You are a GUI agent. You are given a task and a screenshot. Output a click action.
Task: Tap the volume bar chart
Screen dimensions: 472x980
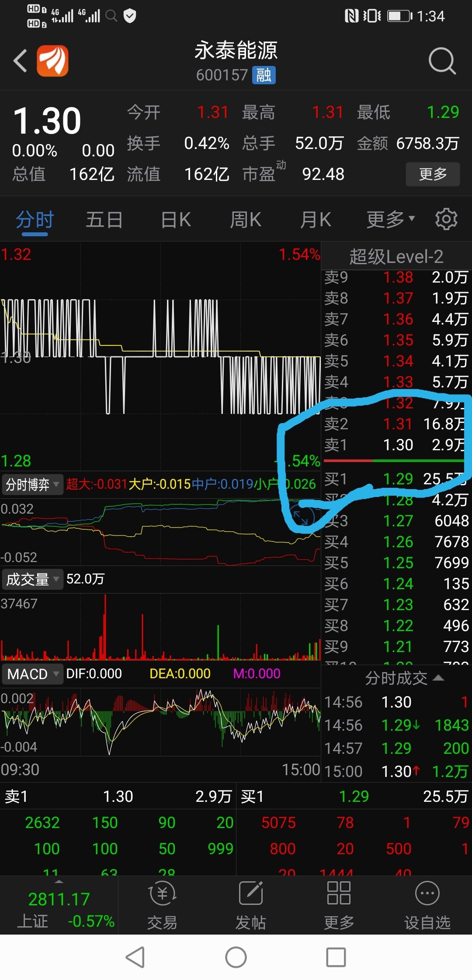160,627
